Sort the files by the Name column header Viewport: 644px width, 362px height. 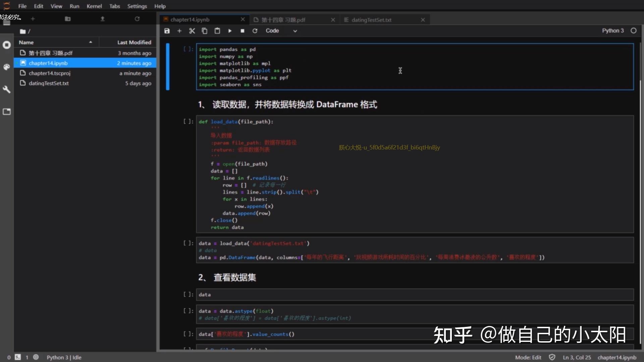click(x=26, y=42)
